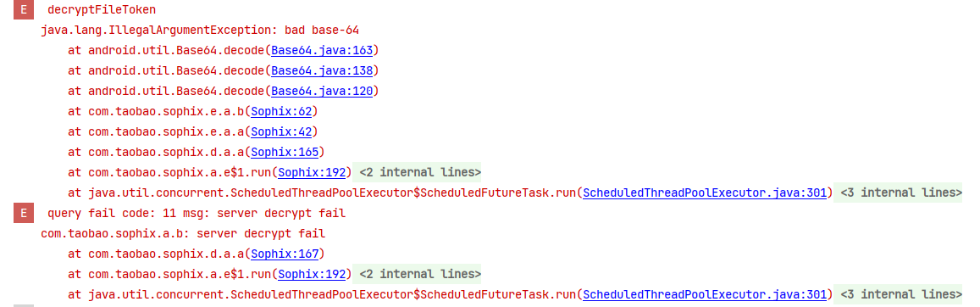The width and height of the screenshot is (980, 307).
Task: Open the Base64.java:138 source link
Action: [x=322, y=70]
